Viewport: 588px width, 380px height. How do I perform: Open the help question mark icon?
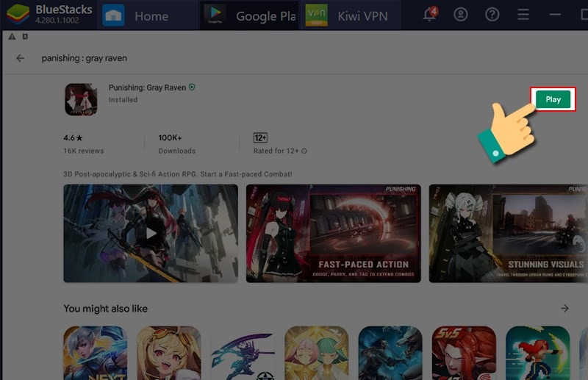pyautogui.click(x=492, y=15)
